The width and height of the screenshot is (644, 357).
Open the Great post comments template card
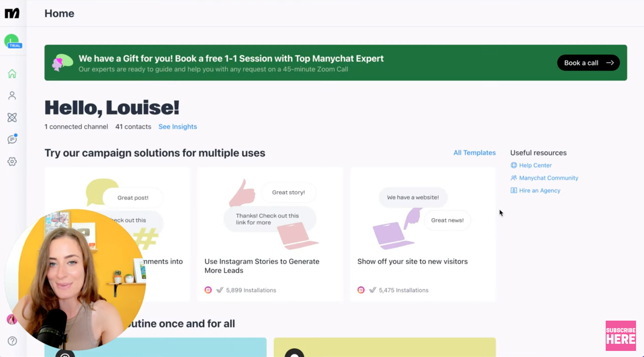pos(117,235)
